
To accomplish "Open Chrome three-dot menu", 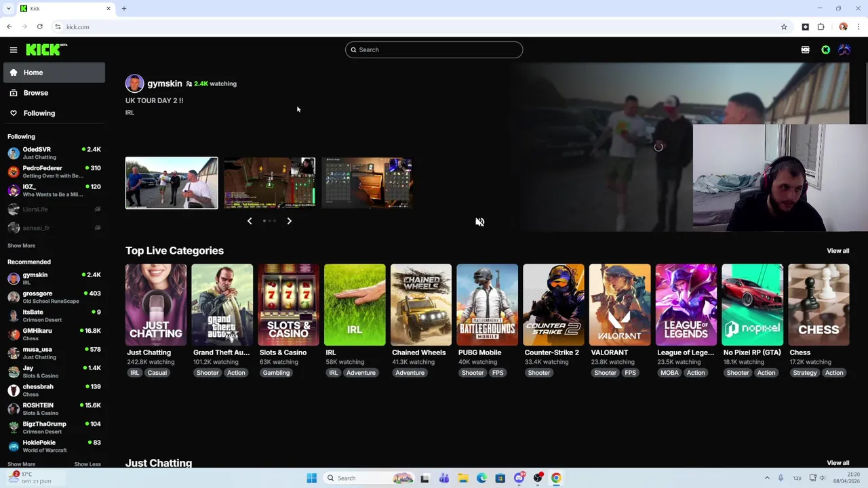I will 859,27.
